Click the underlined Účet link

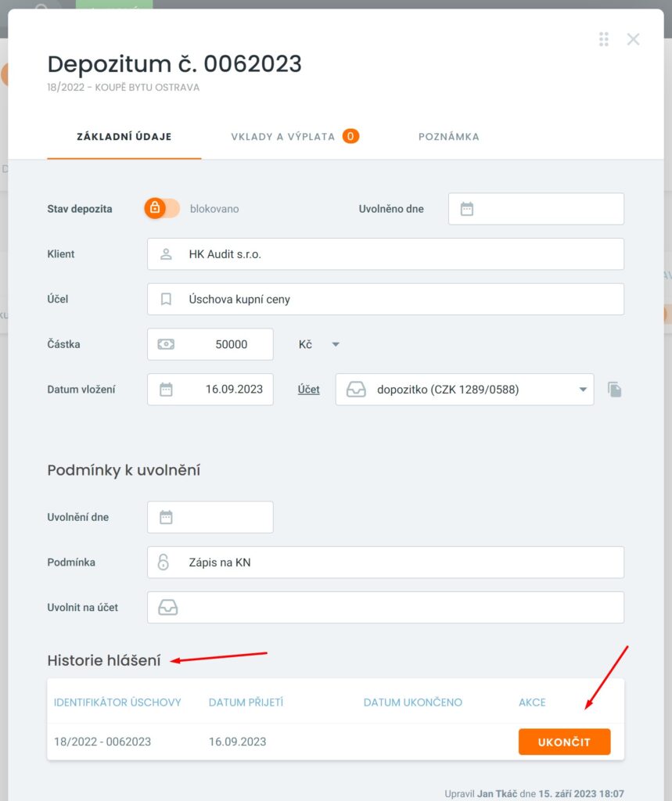pos(308,390)
